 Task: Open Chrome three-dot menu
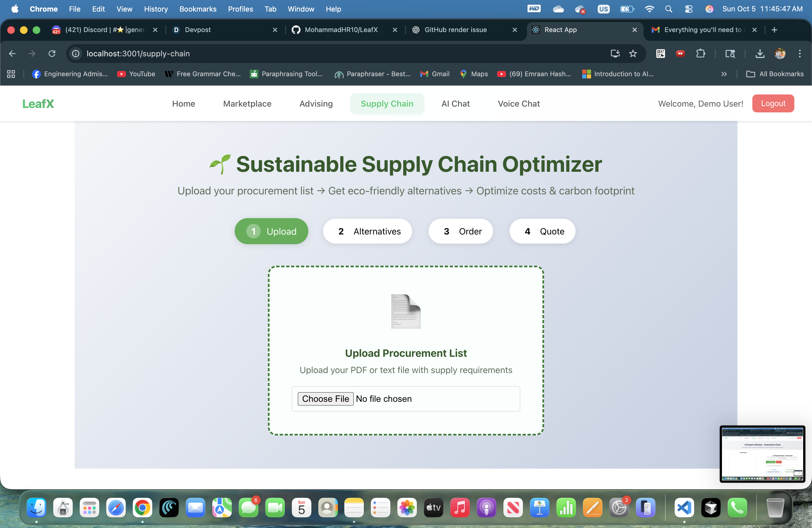(x=799, y=54)
